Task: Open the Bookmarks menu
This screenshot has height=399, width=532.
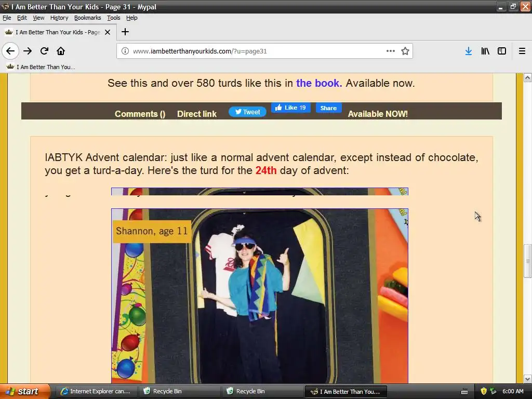Action: pos(87,18)
